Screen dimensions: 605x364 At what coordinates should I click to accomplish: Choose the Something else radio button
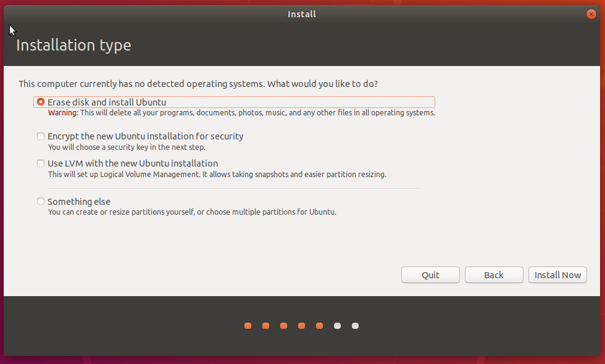[41, 202]
